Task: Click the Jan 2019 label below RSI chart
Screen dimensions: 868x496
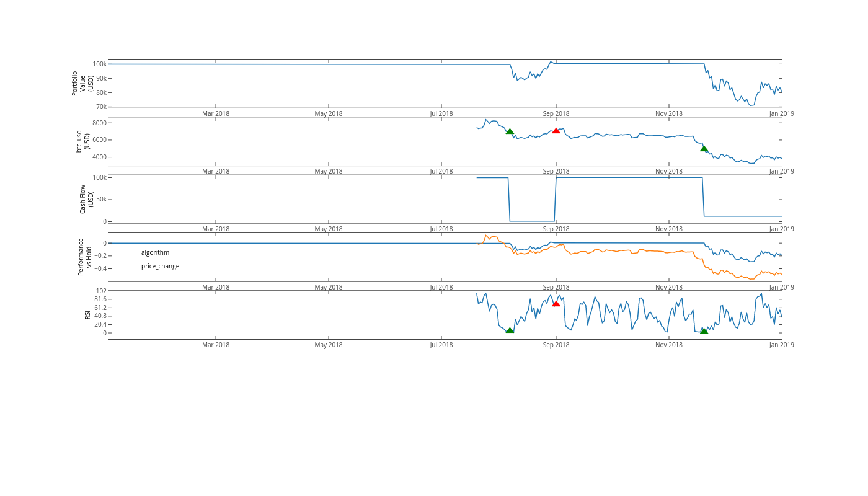Action: click(781, 345)
